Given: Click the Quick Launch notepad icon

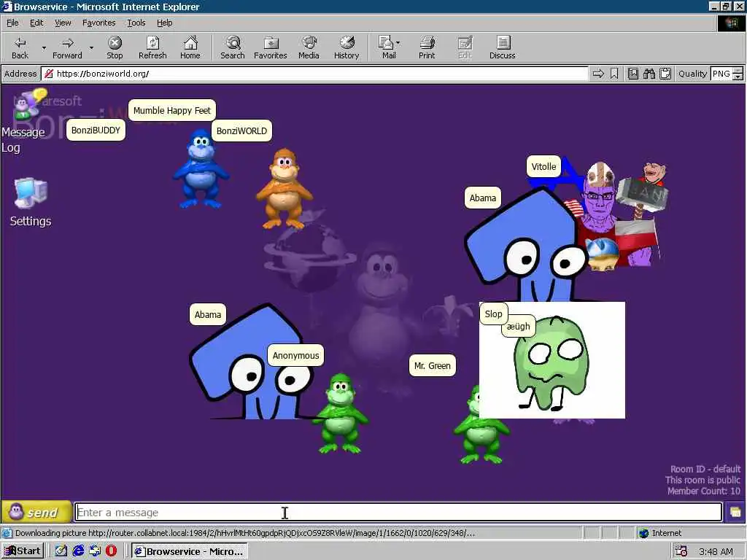Looking at the screenshot, I should pos(61,551).
